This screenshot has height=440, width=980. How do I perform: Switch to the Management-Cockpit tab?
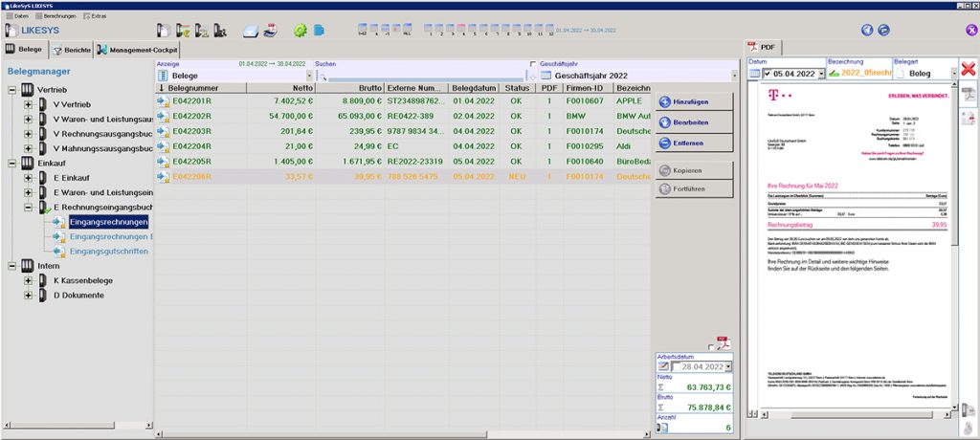click(x=138, y=50)
